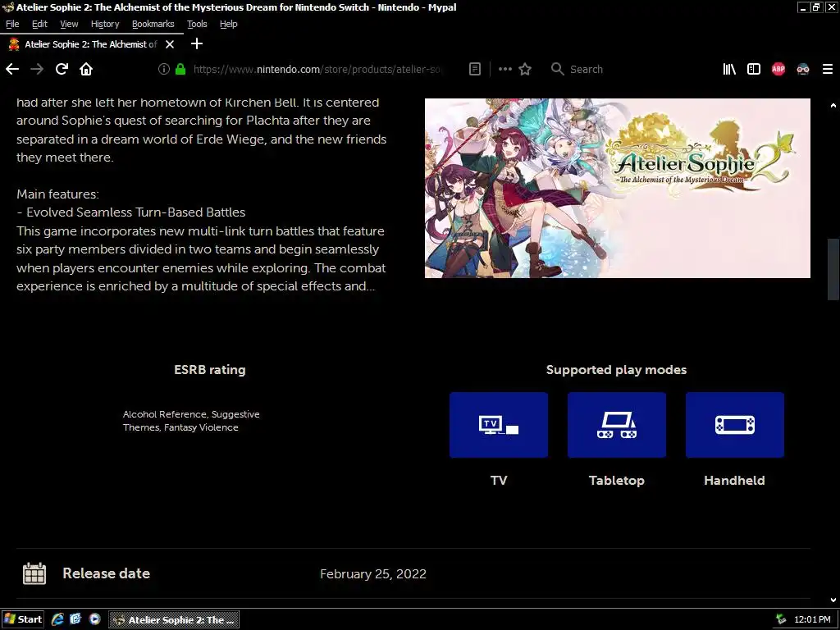
Task: Show site information icon
Action: tap(164, 69)
